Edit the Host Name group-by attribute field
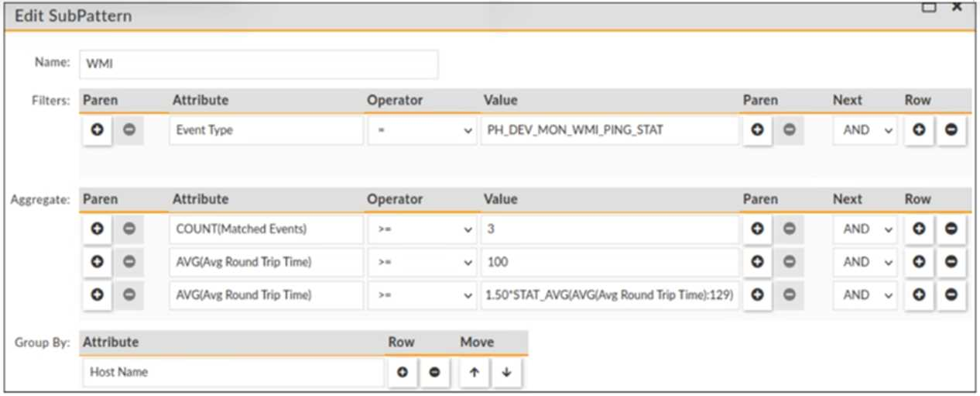The width and height of the screenshot is (980, 396). click(232, 373)
